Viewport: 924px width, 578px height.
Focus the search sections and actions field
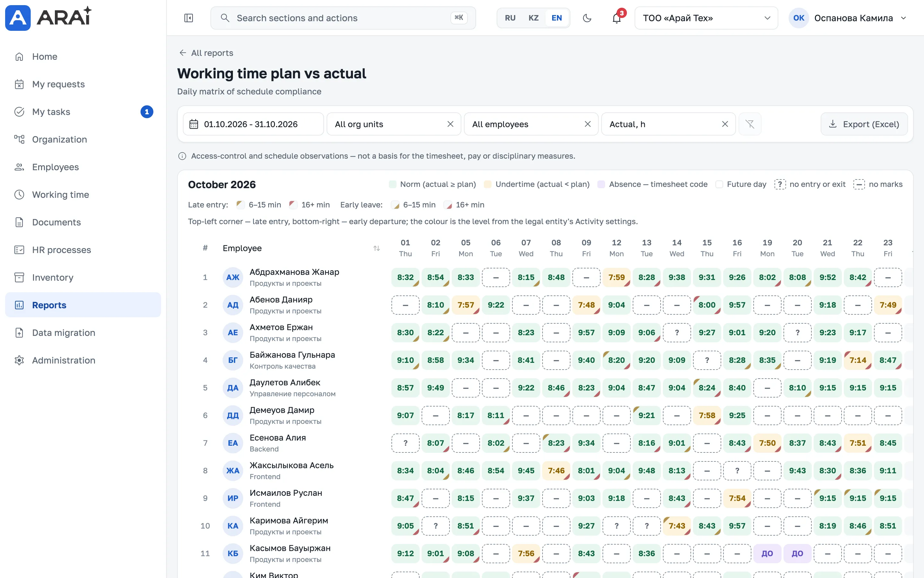[343, 18]
